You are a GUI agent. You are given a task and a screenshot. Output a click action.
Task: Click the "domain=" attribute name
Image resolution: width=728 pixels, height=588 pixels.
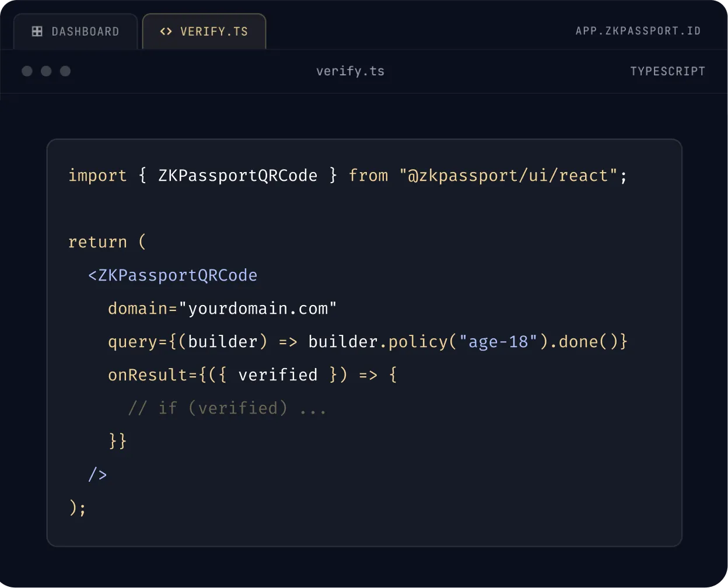point(143,309)
